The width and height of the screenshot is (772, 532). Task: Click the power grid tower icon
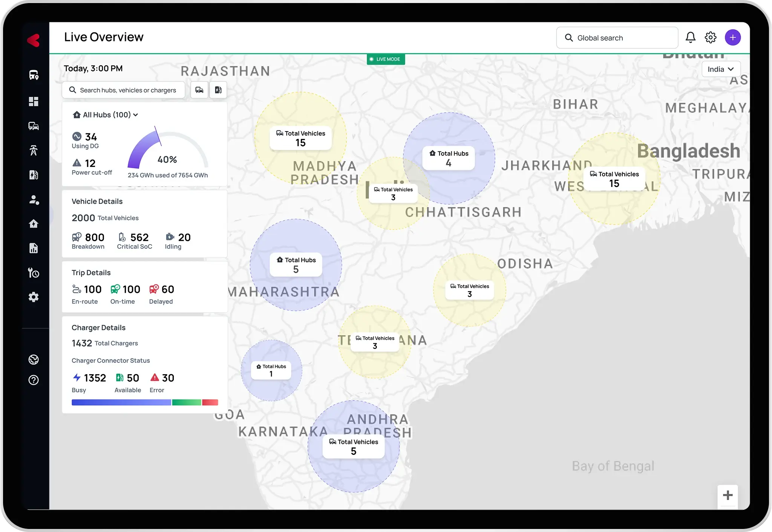click(34, 150)
